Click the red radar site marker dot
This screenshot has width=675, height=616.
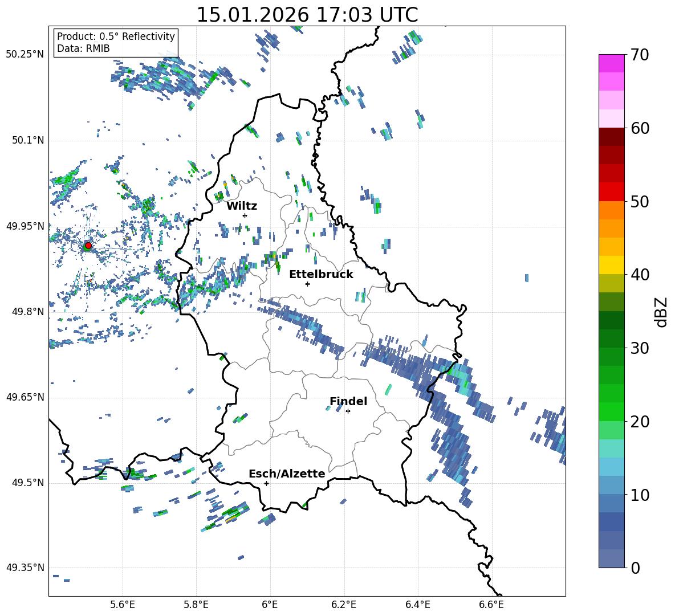point(88,246)
